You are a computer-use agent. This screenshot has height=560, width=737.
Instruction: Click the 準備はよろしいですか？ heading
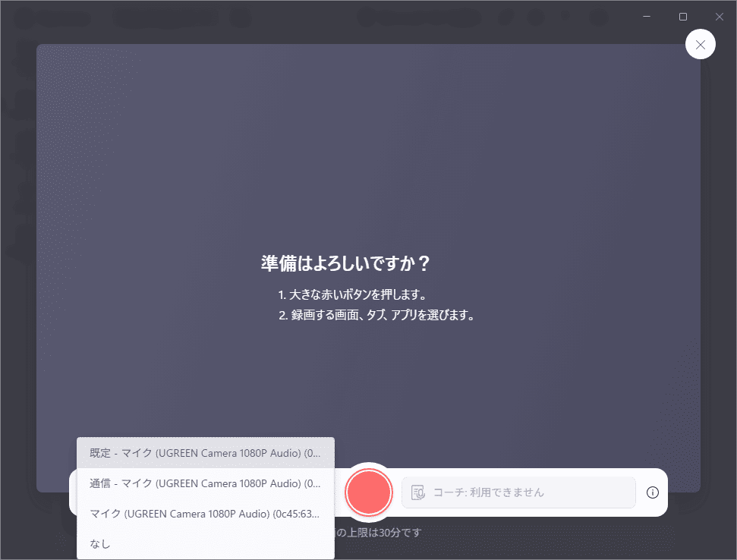pyautogui.click(x=345, y=263)
